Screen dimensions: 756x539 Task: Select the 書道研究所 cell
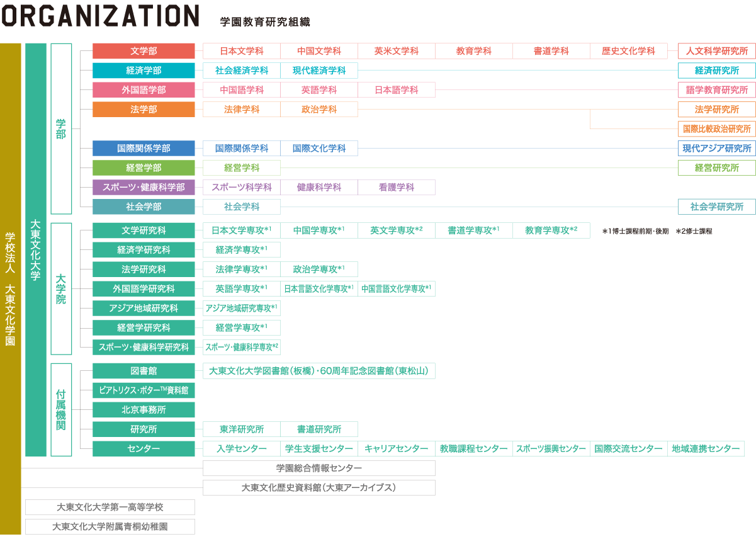pos(319,429)
